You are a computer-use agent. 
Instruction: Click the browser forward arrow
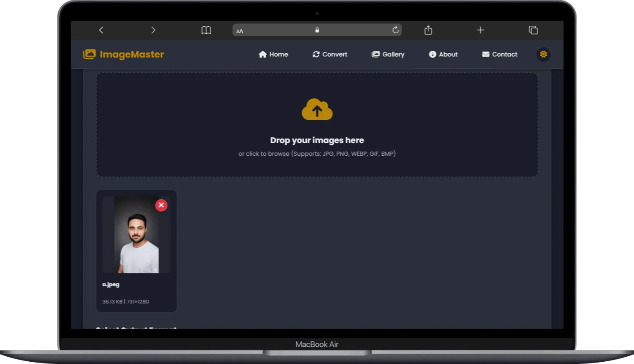tap(153, 30)
